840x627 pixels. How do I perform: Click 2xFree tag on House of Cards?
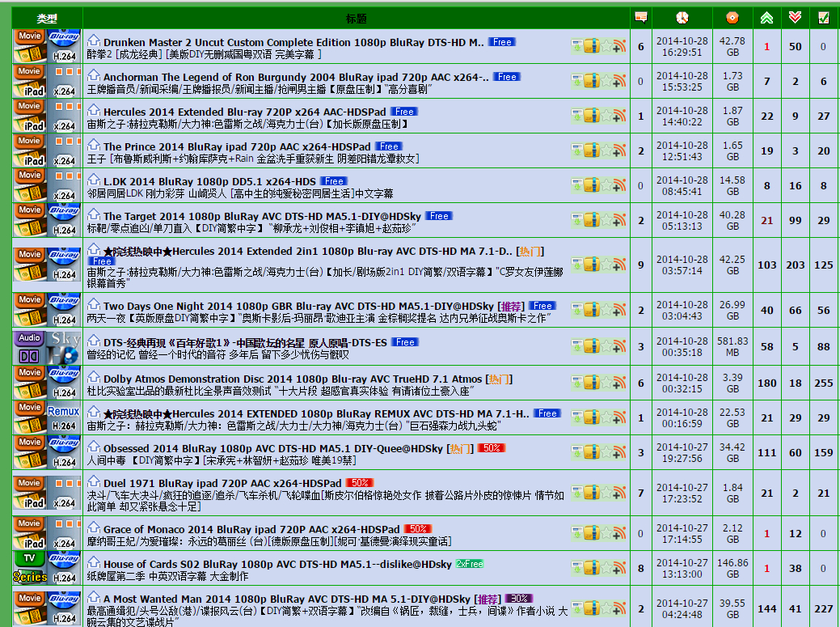469,564
